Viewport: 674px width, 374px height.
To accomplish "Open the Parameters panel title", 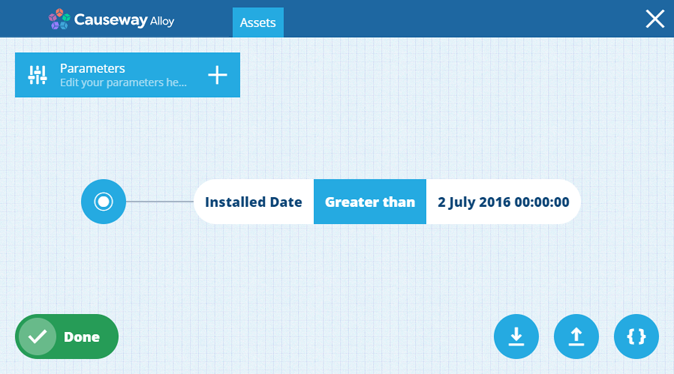I will point(92,68).
